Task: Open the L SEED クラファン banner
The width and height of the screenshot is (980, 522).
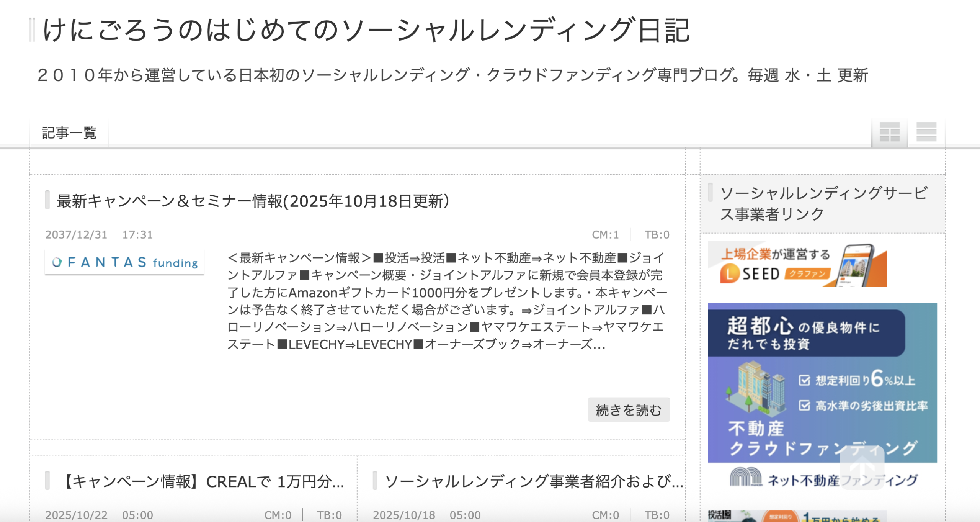Action: pos(797,264)
